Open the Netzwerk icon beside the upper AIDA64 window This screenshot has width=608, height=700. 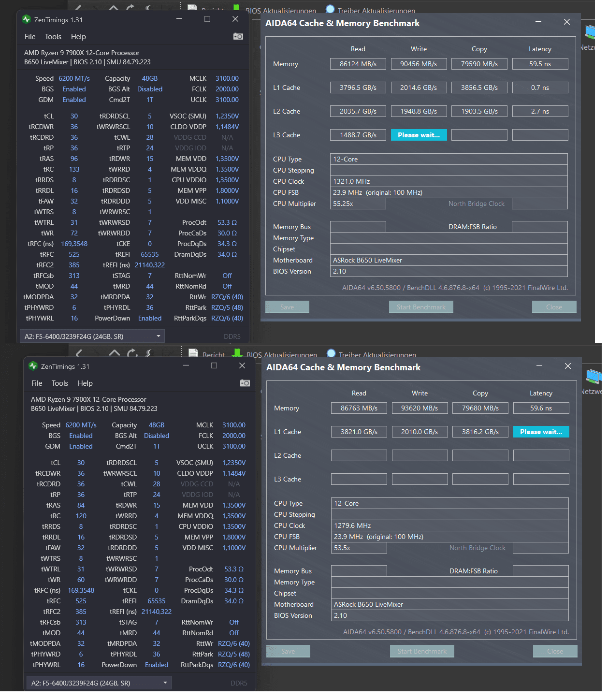(590, 32)
